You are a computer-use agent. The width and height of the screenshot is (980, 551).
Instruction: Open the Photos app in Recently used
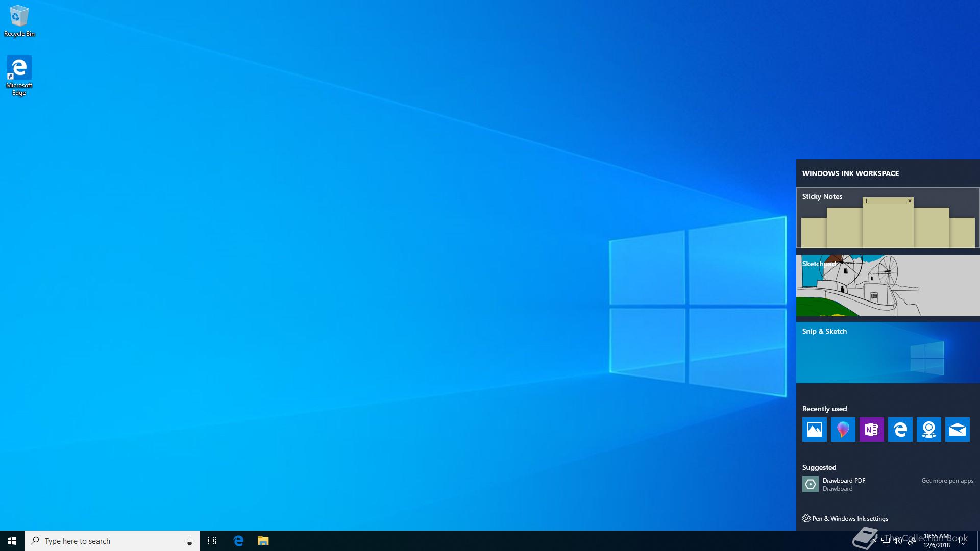click(814, 430)
